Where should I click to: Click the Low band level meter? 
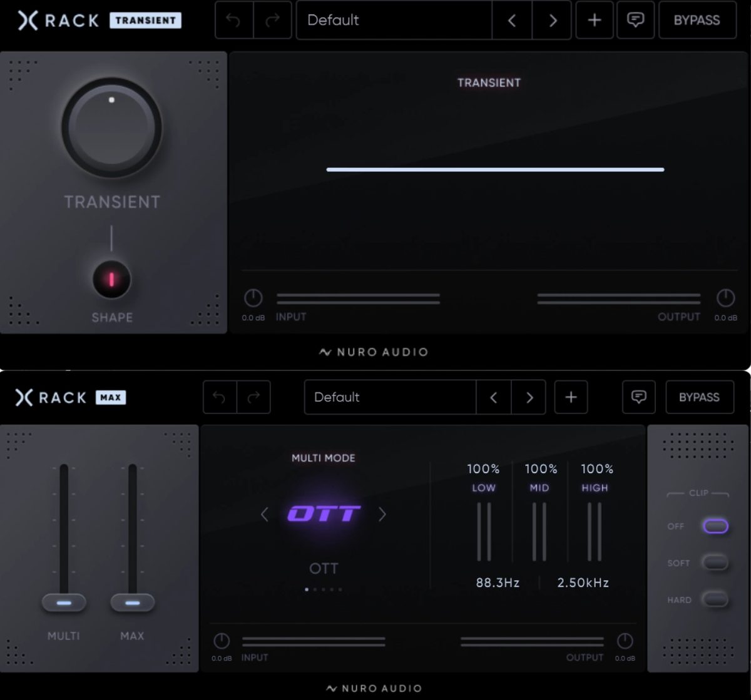point(484,531)
